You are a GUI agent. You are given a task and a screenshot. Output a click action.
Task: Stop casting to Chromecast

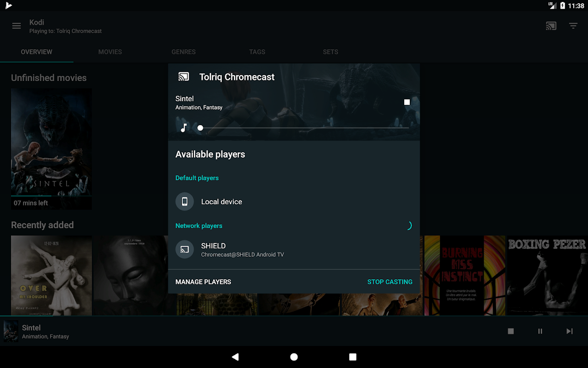point(390,282)
